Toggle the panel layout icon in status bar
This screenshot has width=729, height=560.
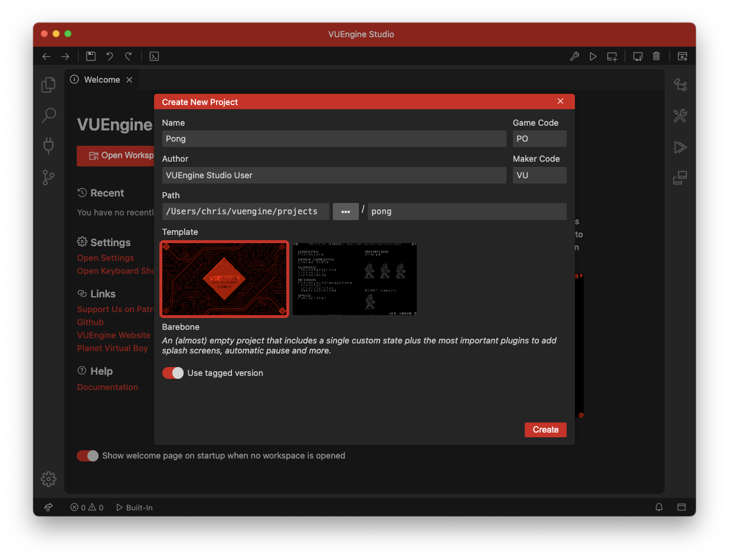[x=681, y=507]
